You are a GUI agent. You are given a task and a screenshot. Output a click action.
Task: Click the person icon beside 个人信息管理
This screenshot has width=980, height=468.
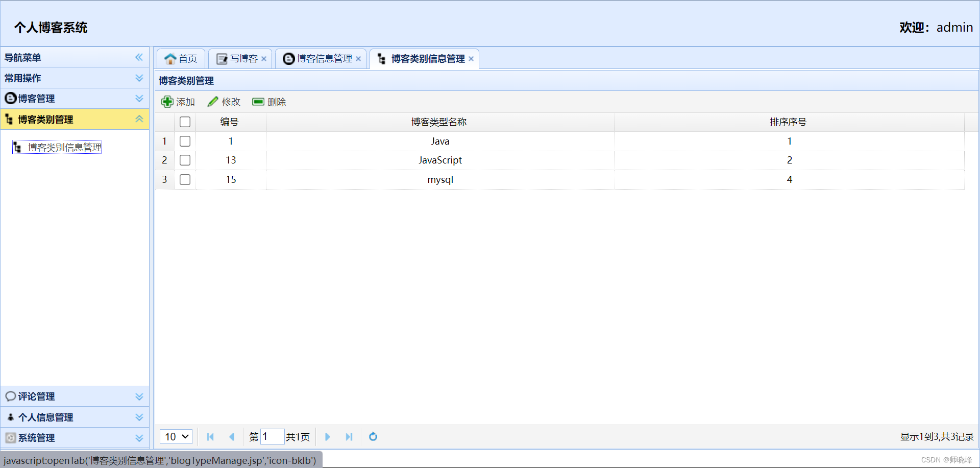(x=10, y=417)
